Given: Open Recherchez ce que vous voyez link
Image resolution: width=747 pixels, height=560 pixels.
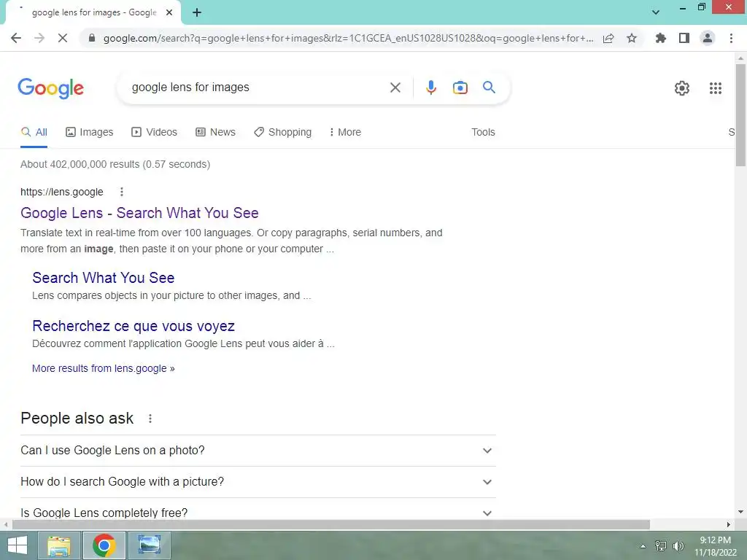Looking at the screenshot, I should 133,326.
